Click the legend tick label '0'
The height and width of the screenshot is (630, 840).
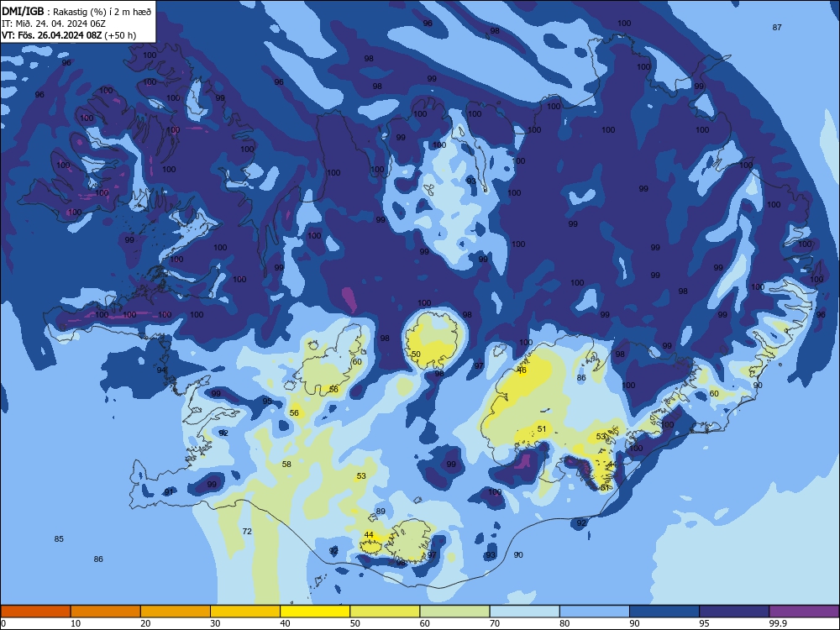[x=3, y=623]
